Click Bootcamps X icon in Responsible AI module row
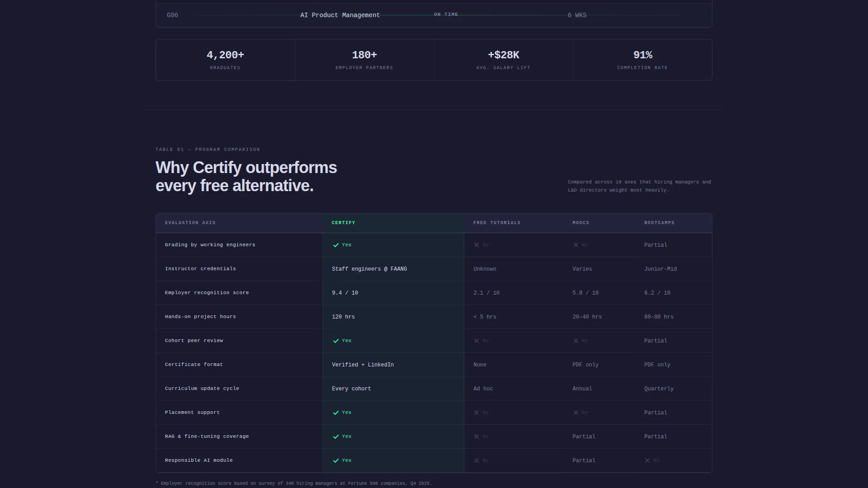 [647, 460]
